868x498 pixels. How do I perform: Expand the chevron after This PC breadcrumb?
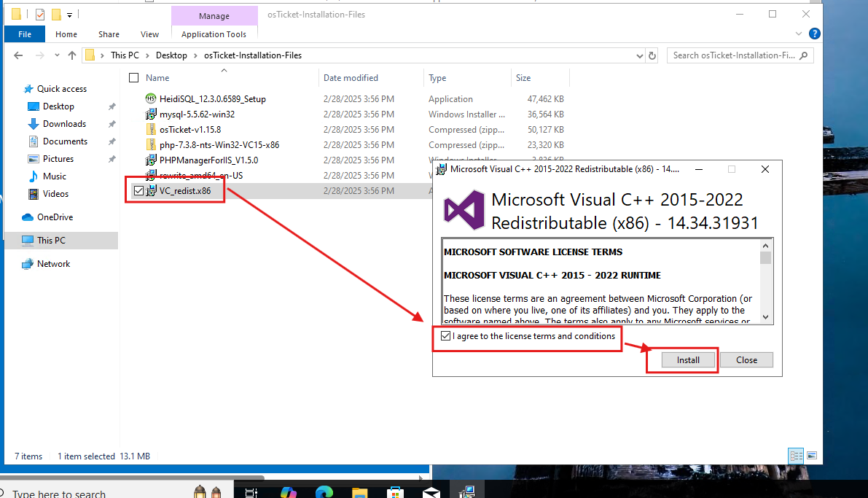point(148,55)
